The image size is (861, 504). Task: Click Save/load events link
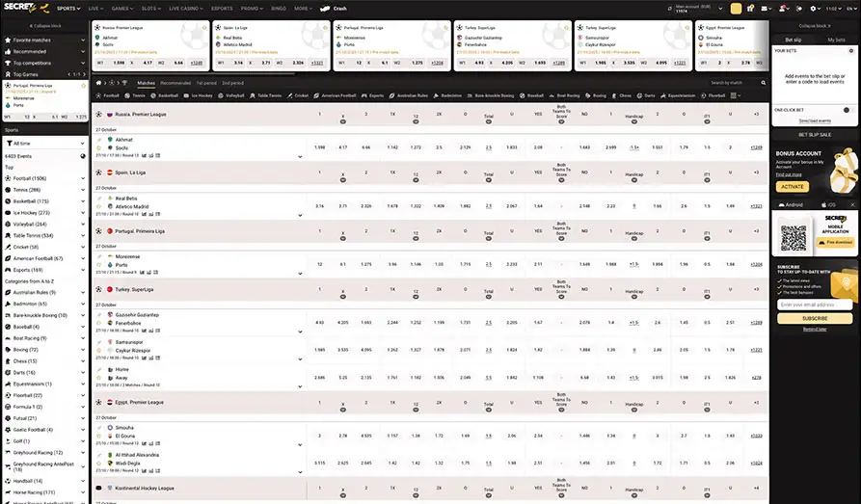coord(815,120)
